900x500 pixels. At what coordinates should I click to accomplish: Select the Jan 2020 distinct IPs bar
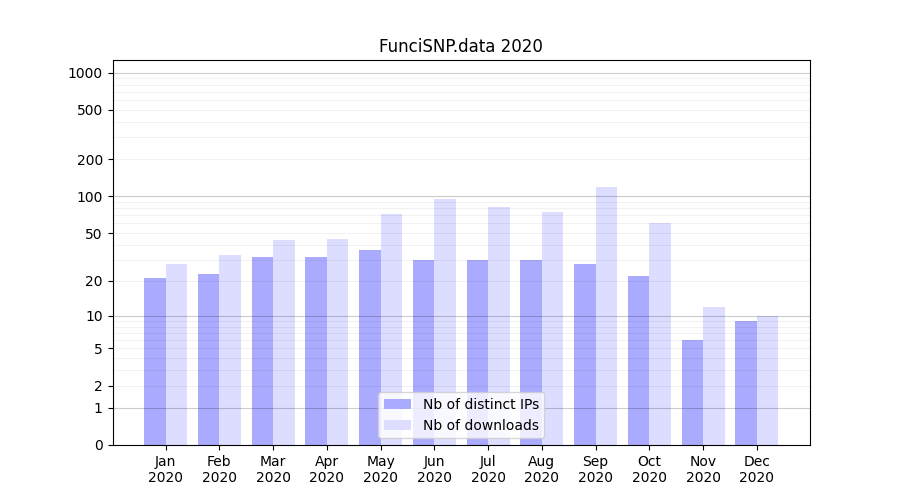155,361
